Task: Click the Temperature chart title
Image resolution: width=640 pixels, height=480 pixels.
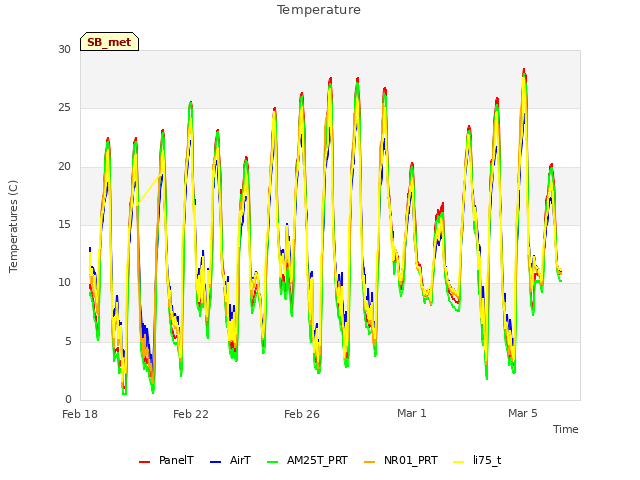Action: 319,10
